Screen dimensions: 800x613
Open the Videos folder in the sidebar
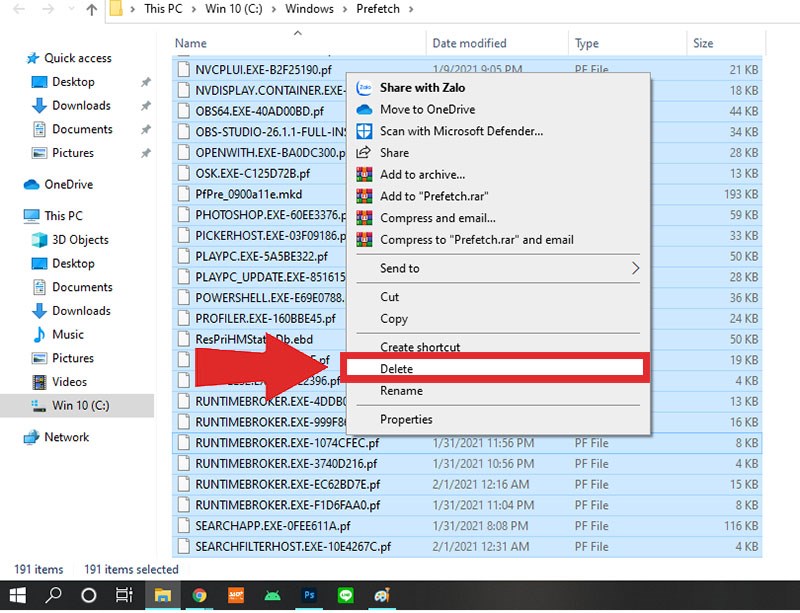coord(69,382)
